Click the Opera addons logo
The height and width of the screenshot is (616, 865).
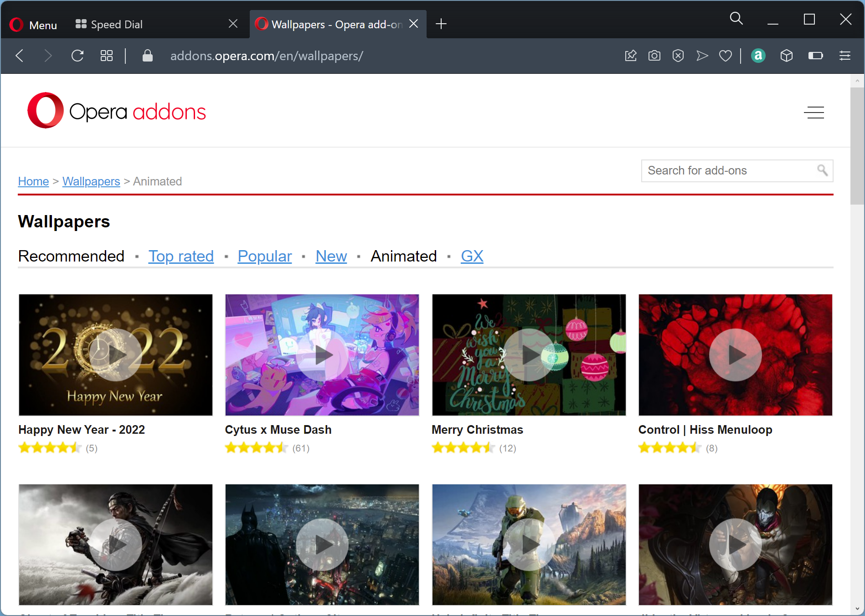(117, 111)
